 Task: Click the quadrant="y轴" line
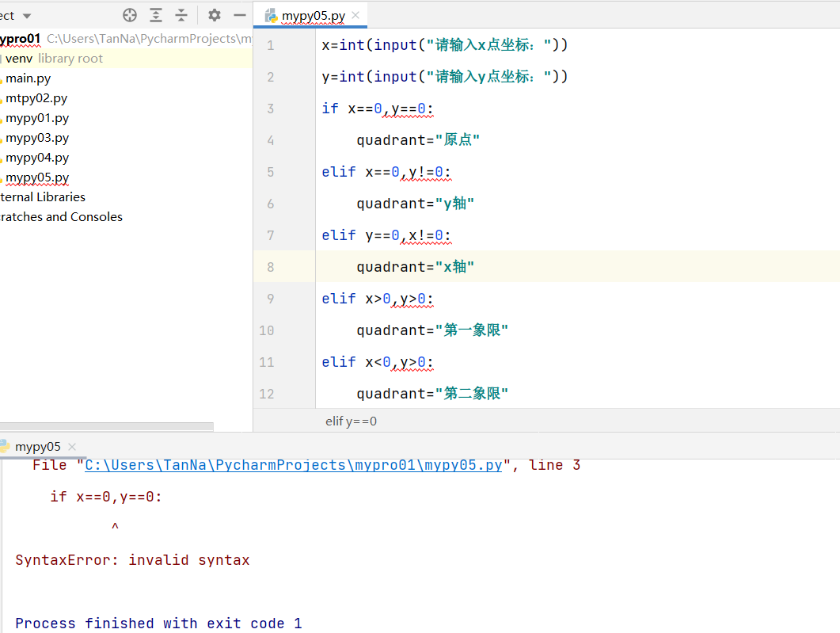[x=415, y=204]
